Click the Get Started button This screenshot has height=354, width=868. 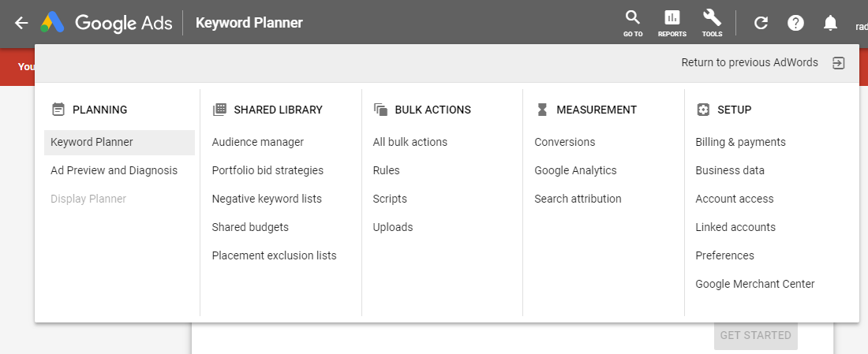pyautogui.click(x=756, y=335)
